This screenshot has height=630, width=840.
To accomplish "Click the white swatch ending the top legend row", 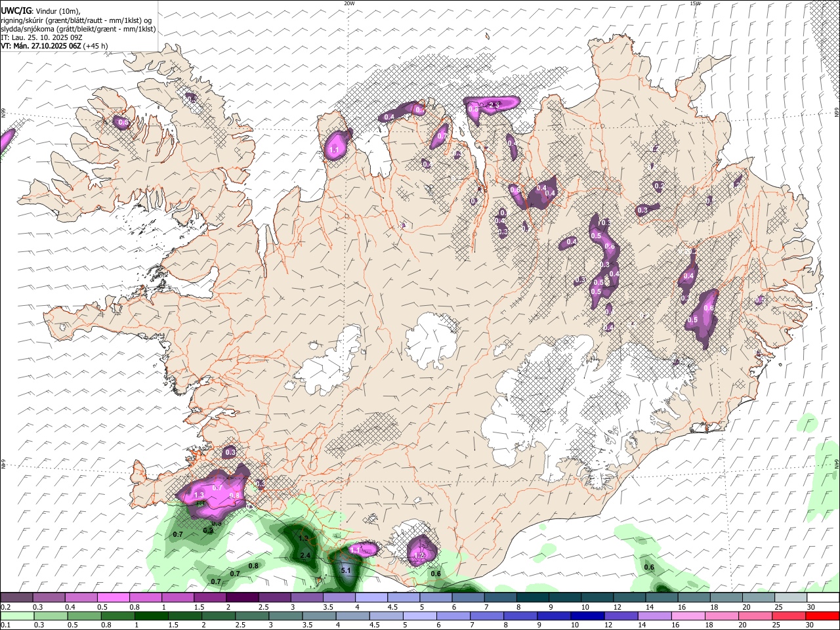I will click(x=823, y=598).
